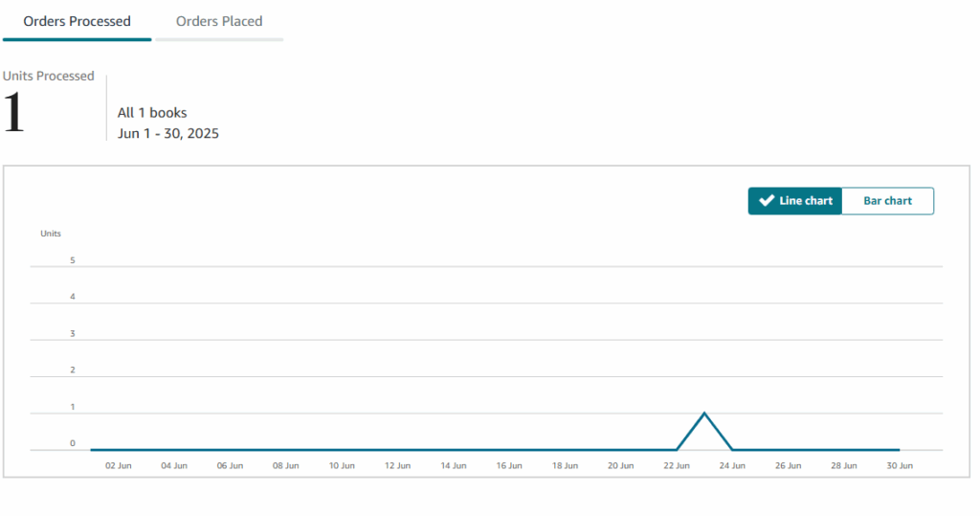The width and height of the screenshot is (980, 516).
Task: Select the Line chart view toggle
Action: point(795,201)
